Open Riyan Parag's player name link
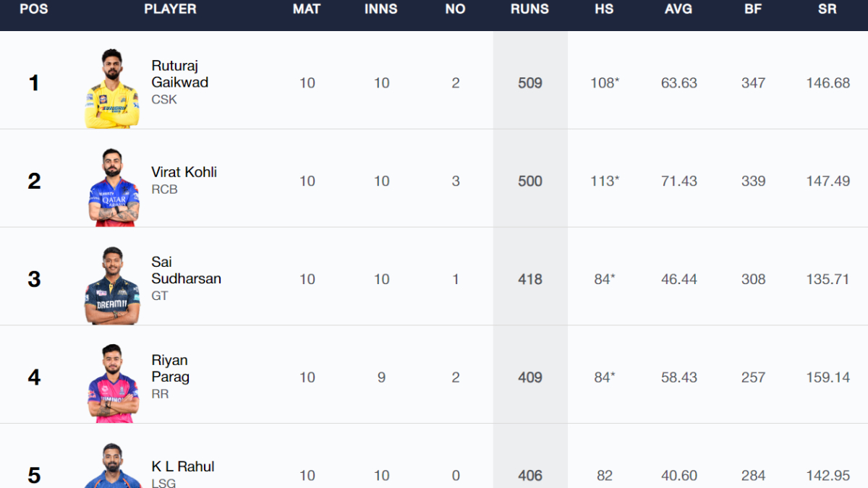This screenshot has height=488, width=868. pyautogui.click(x=170, y=368)
